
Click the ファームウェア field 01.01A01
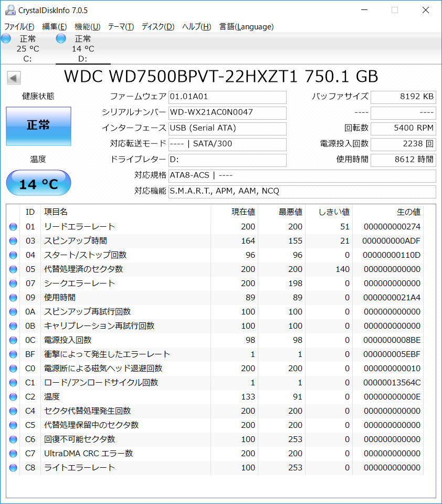coord(227,97)
